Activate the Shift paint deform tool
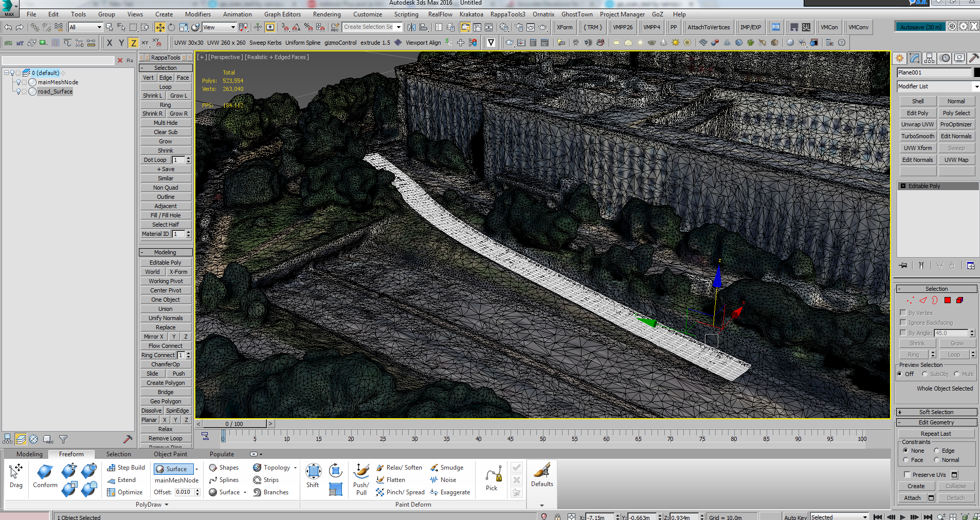 click(x=313, y=476)
